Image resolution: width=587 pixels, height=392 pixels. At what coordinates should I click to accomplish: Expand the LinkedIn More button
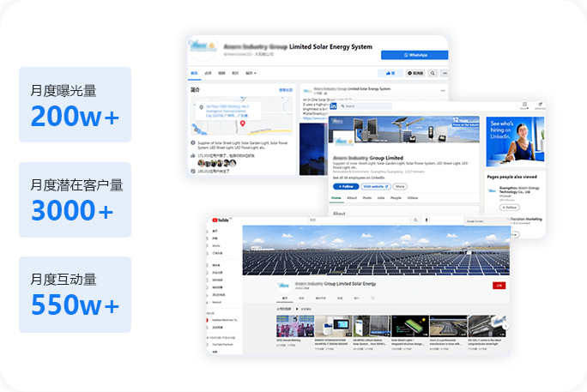(400, 186)
